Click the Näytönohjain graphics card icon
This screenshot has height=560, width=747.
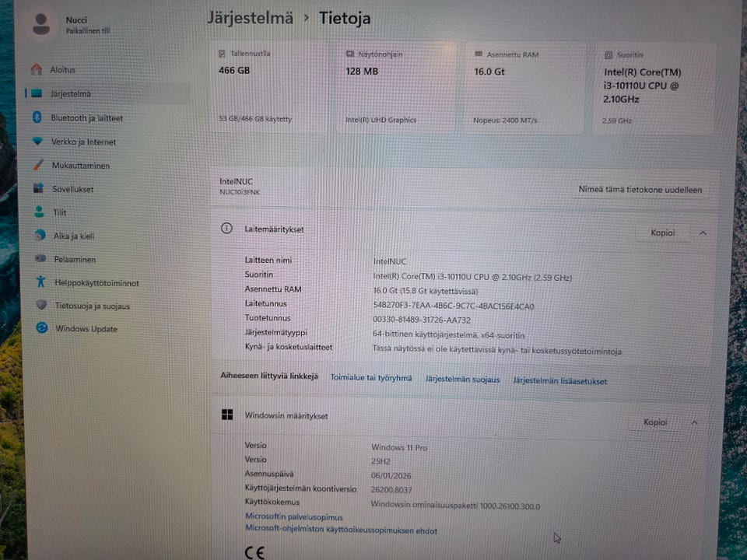pos(350,54)
